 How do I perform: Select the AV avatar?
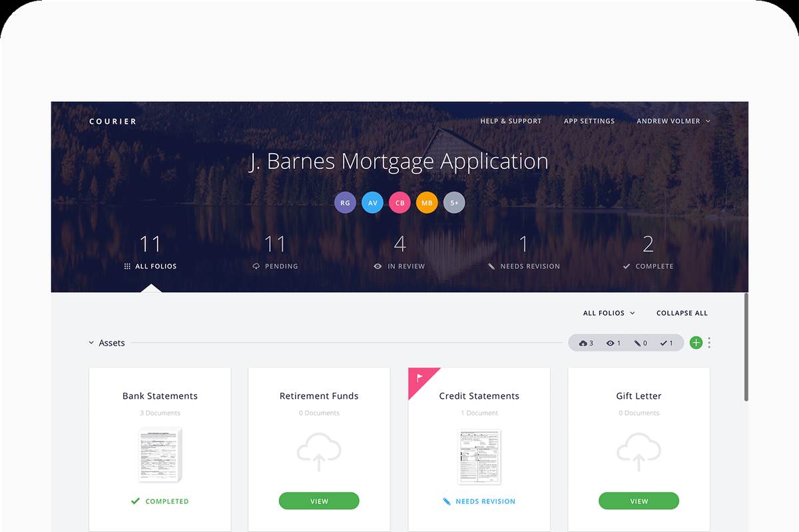372,203
